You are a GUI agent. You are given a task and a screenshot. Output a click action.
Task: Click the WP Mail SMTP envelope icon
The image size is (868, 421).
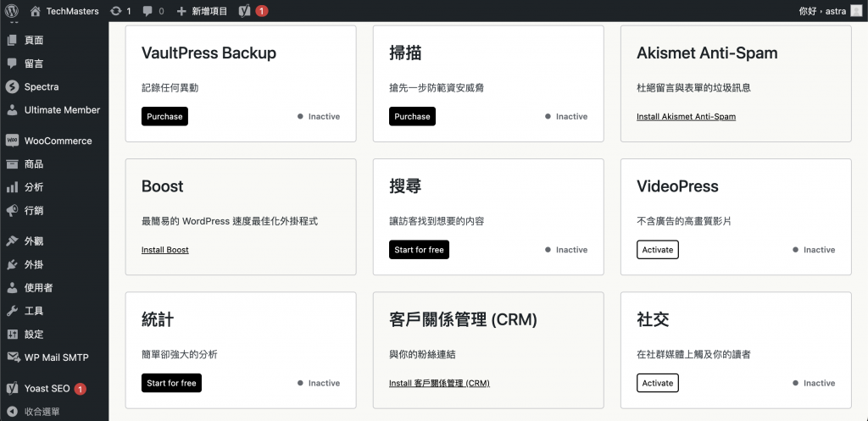point(13,357)
